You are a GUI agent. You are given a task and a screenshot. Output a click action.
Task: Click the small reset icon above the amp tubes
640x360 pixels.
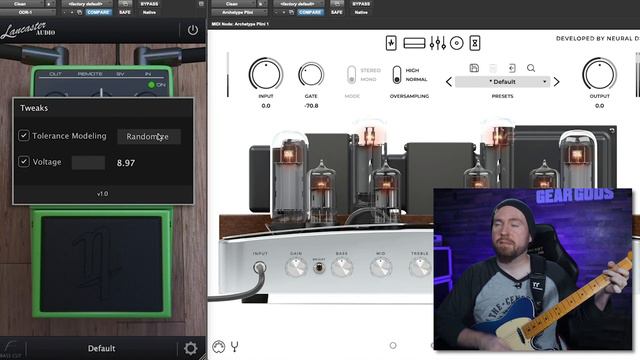(611, 130)
